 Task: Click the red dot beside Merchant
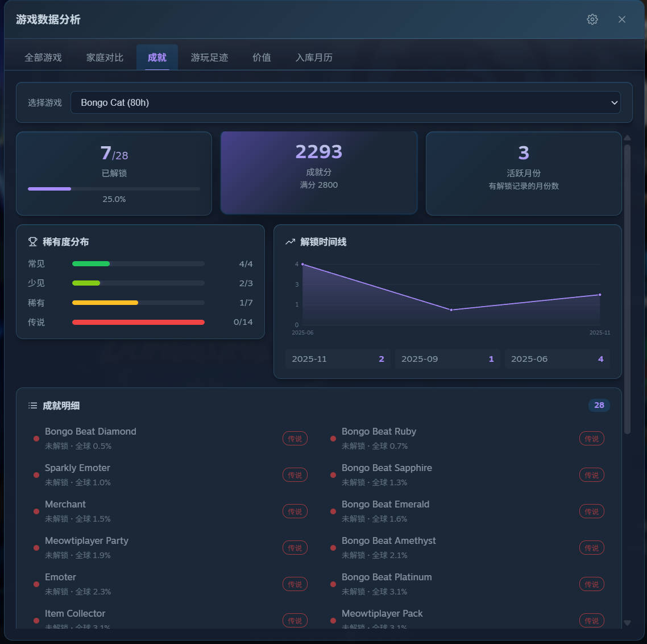point(36,511)
